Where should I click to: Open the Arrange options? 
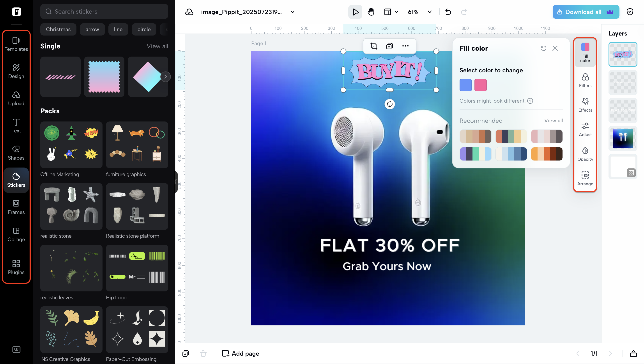585,178
